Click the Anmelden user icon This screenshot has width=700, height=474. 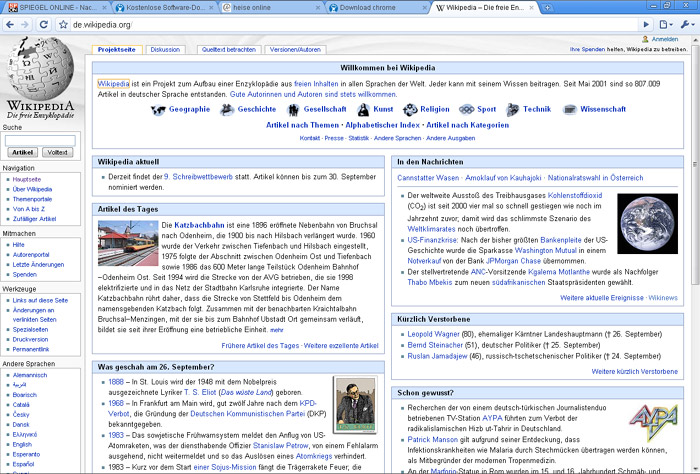click(645, 39)
